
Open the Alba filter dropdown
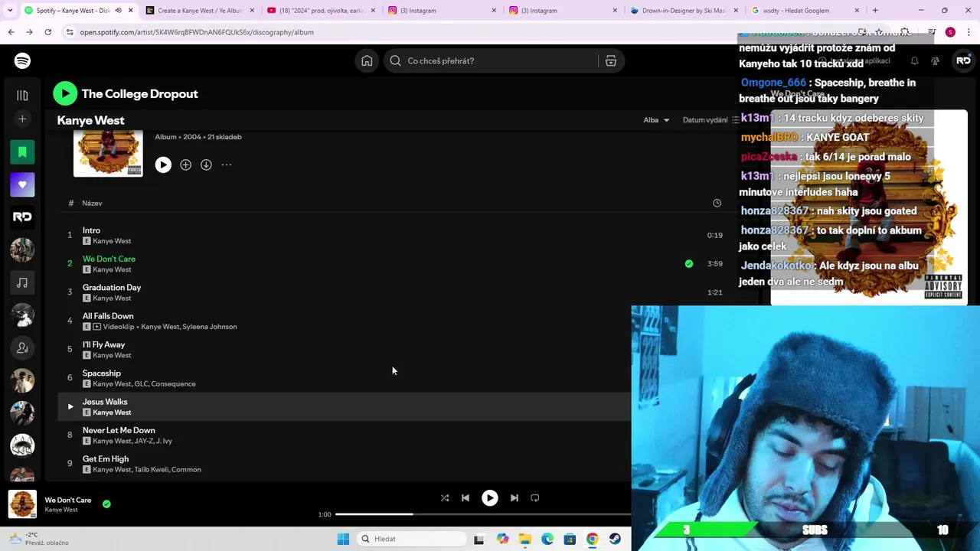(x=656, y=120)
